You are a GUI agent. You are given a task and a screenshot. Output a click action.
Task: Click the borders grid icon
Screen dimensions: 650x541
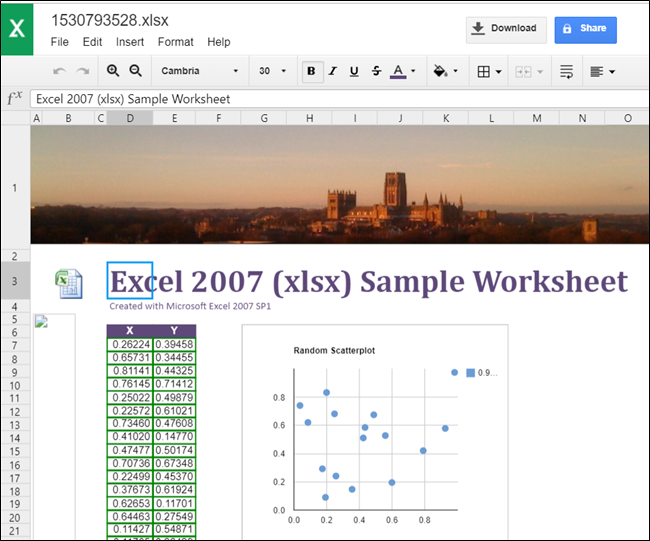click(x=483, y=71)
